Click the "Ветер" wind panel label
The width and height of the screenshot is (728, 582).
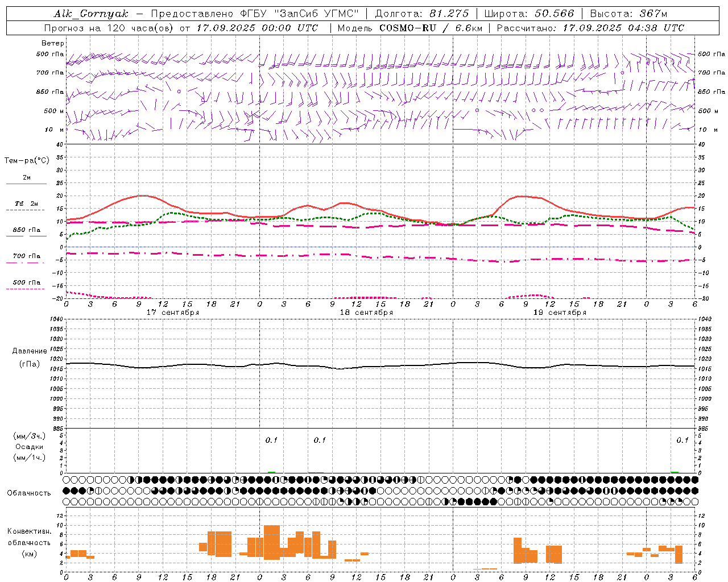[53, 43]
